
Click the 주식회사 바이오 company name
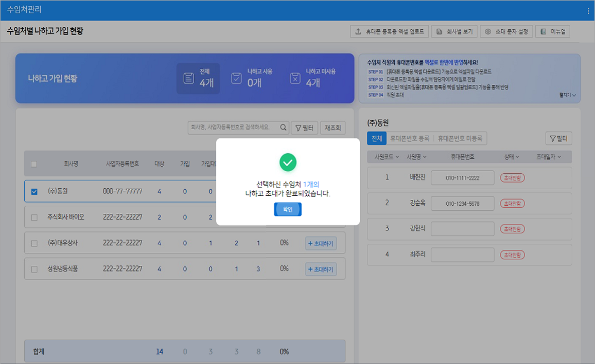coord(66,217)
